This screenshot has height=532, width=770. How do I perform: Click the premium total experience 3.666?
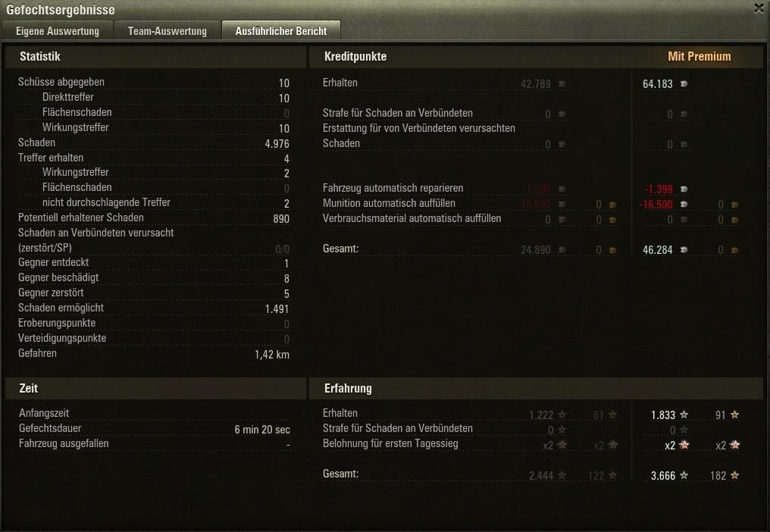(x=663, y=475)
